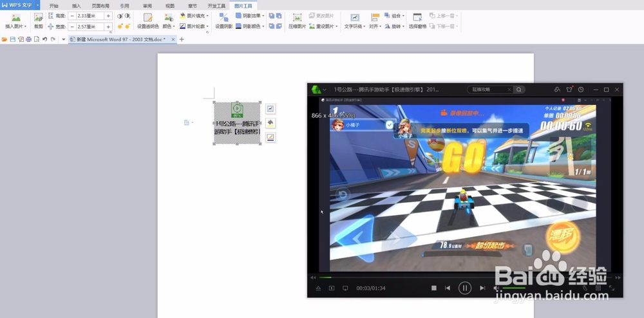Select the Crop (裁剪) tool

(38, 21)
